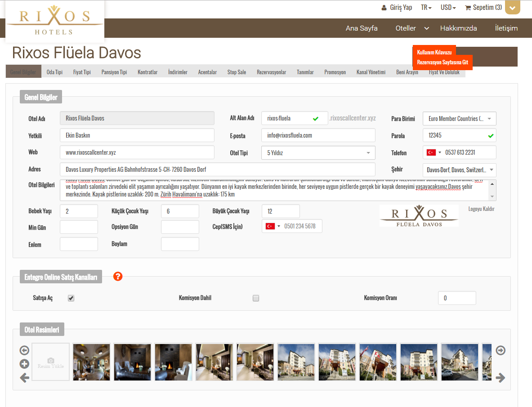Select the Genel Bilgiler tab

point(23,72)
